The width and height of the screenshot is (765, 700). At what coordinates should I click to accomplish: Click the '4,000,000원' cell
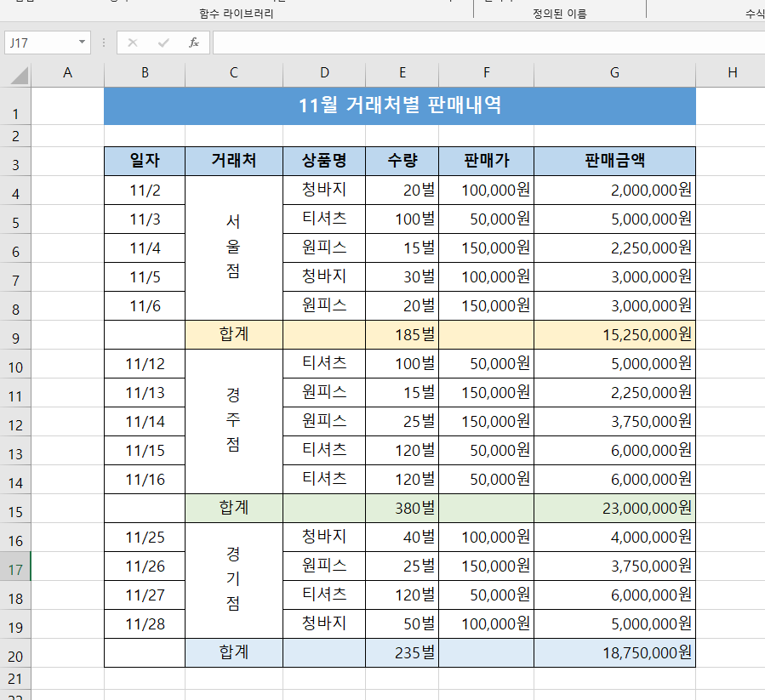click(614, 538)
